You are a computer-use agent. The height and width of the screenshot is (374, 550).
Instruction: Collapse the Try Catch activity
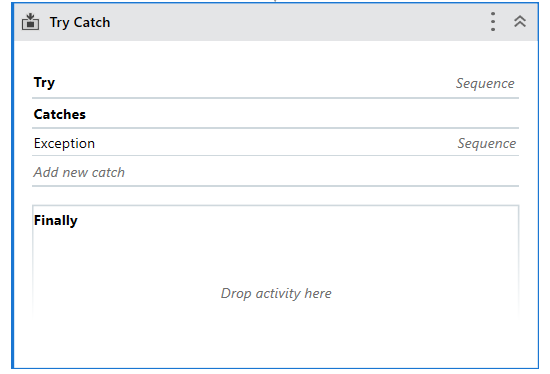pyautogui.click(x=520, y=21)
